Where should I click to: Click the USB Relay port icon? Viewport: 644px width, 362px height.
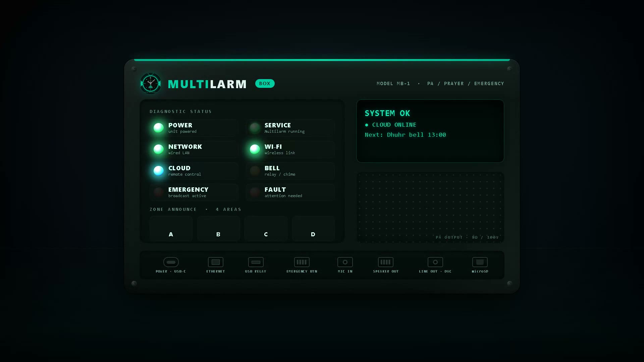(x=256, y=262)
